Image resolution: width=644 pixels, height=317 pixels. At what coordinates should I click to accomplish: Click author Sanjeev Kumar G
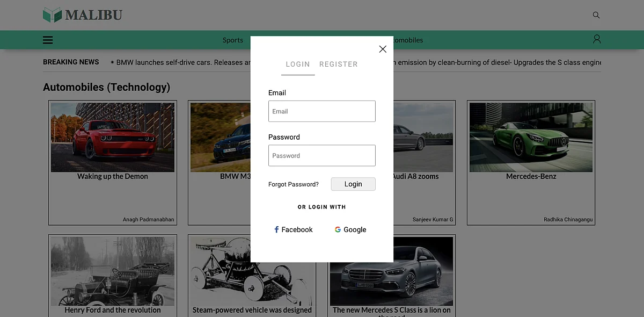click(433, 220)
